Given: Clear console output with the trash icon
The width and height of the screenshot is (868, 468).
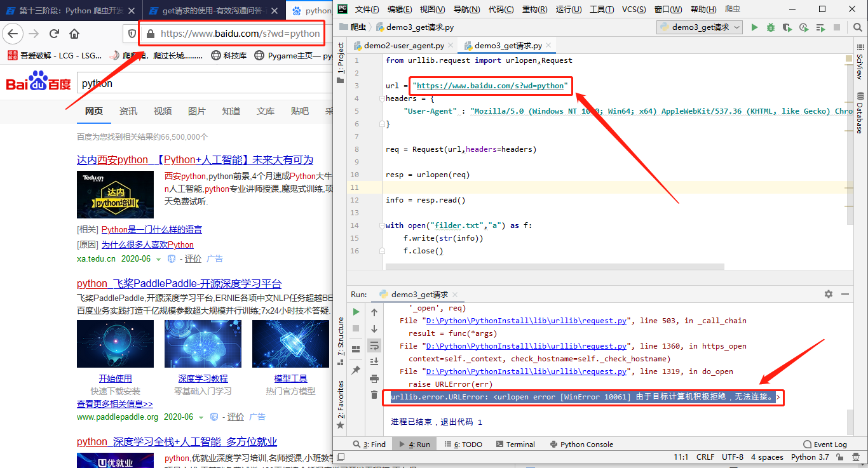Looking at the screenshot, I should 374,395.
